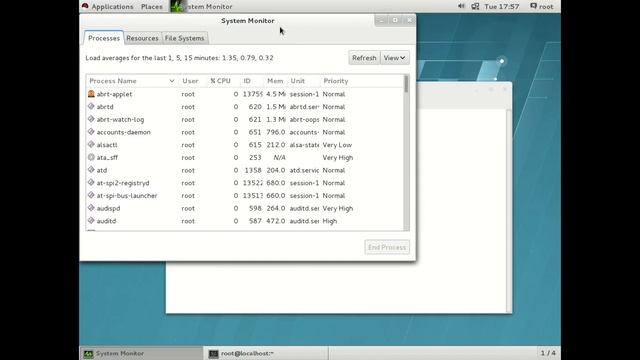Viewport: 640px width, 360px height.
Task: Click ID 620 of abrtd
Action: (255, 107)
